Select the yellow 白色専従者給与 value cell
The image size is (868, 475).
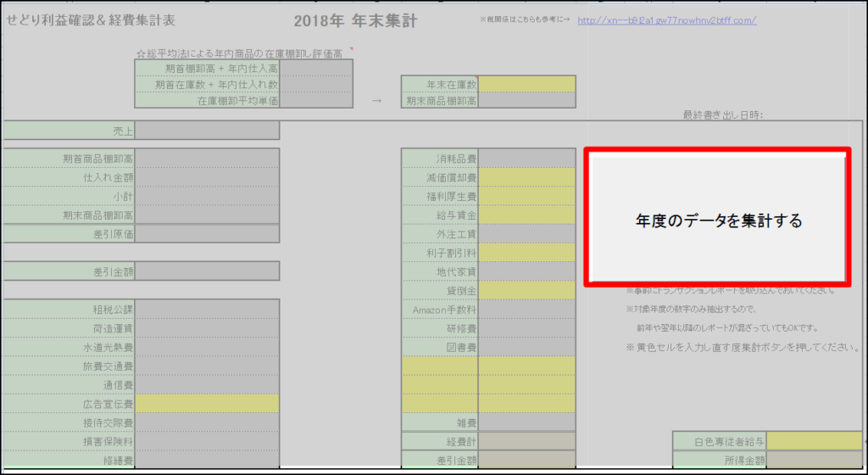[814, 441]
